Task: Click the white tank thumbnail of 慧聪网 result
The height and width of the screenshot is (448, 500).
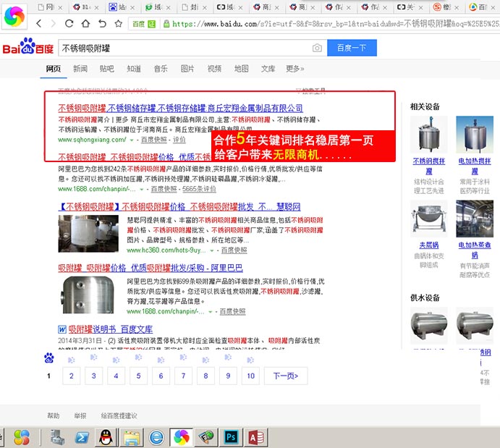Action: pos(88,234)
